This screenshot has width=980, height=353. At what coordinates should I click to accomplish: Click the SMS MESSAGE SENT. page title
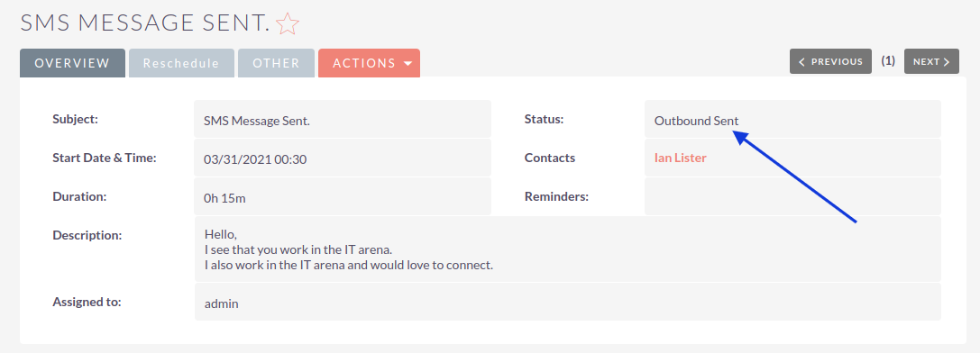145,23
